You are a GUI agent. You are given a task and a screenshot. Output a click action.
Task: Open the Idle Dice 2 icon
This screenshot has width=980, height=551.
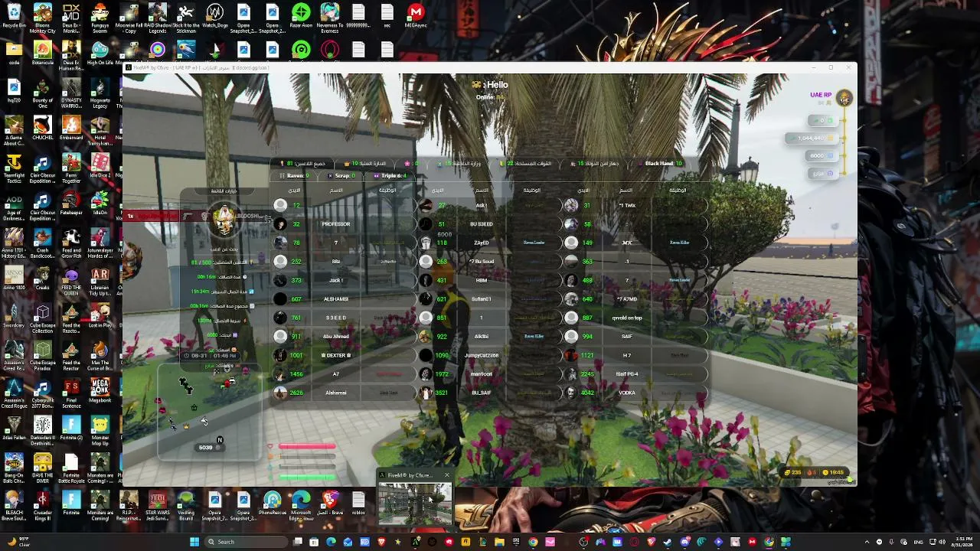[100, 166]
